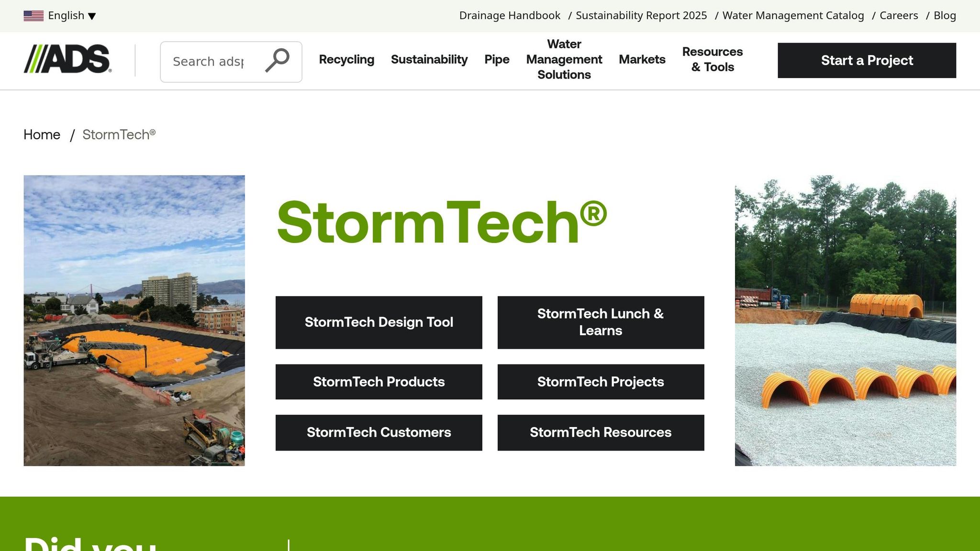The image size is (980, 551).
Task: Click the Start a Project button
Action: [866, 60]
